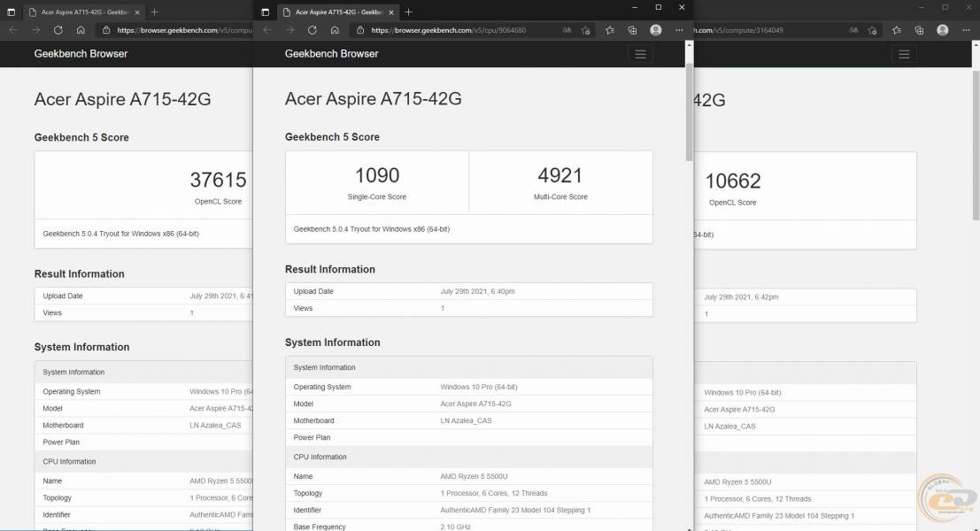Viewport: 980px width, 531px height.
Task: Open favorites list in right window
Action: [897, 30]
